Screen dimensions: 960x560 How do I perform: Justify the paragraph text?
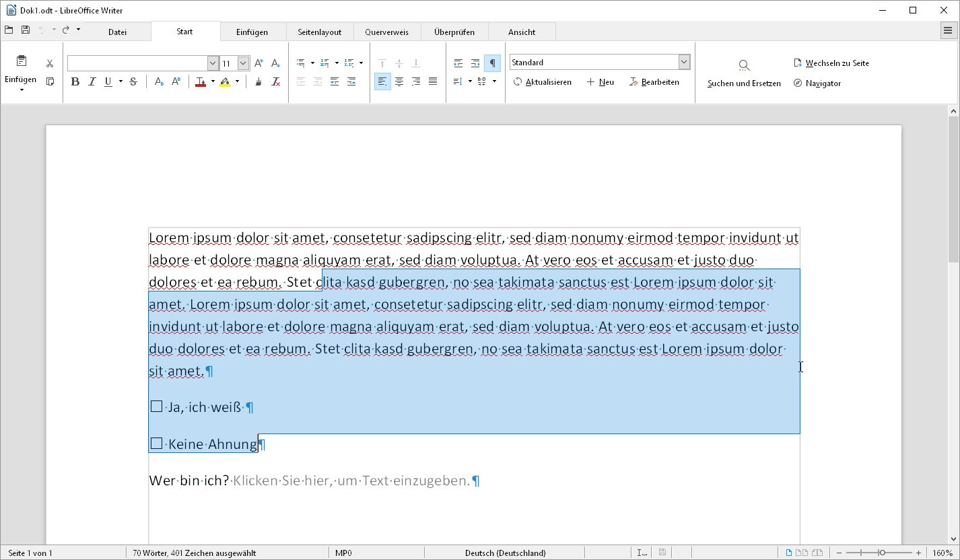pos(433,81)
